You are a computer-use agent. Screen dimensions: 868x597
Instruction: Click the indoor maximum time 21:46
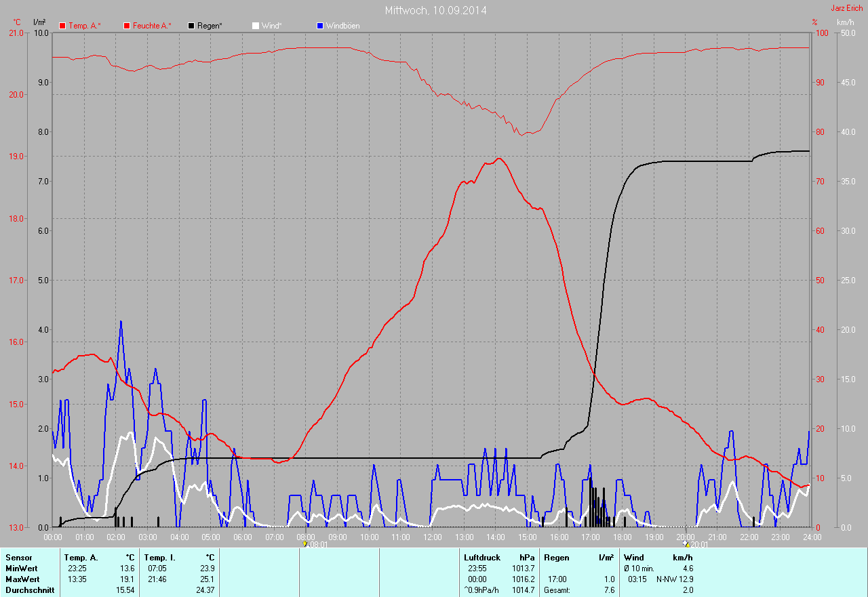coord(157,579)
